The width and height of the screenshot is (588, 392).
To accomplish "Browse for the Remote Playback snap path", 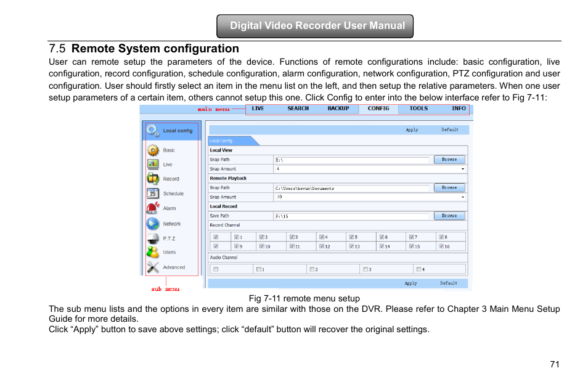I will tap(449, 187).
